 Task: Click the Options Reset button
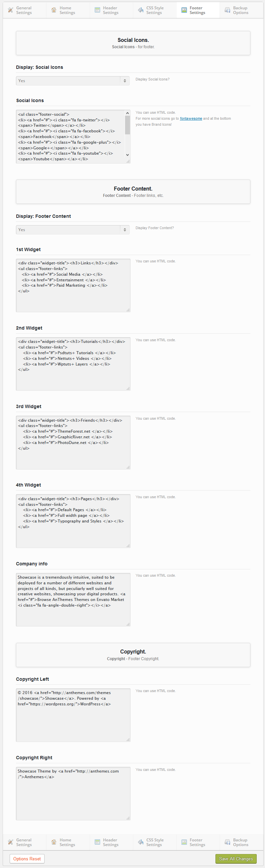[27, 859]
